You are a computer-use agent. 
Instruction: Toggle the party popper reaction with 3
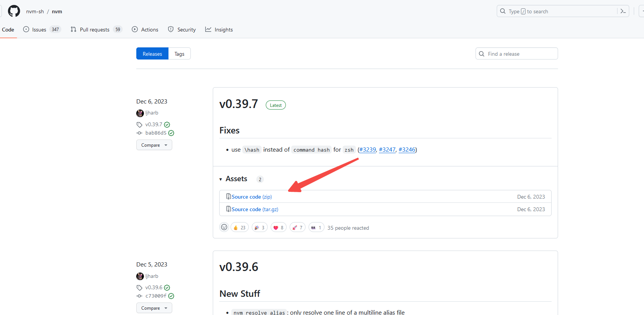260,227
